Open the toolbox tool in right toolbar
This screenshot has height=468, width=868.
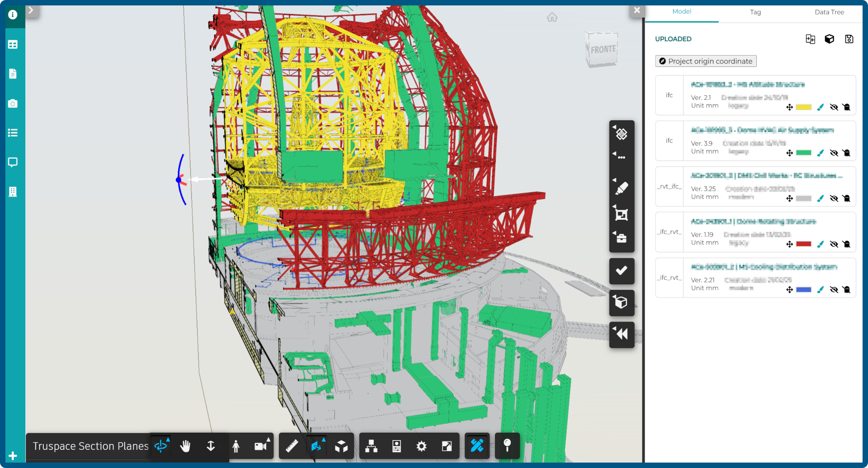click(621, 239)
